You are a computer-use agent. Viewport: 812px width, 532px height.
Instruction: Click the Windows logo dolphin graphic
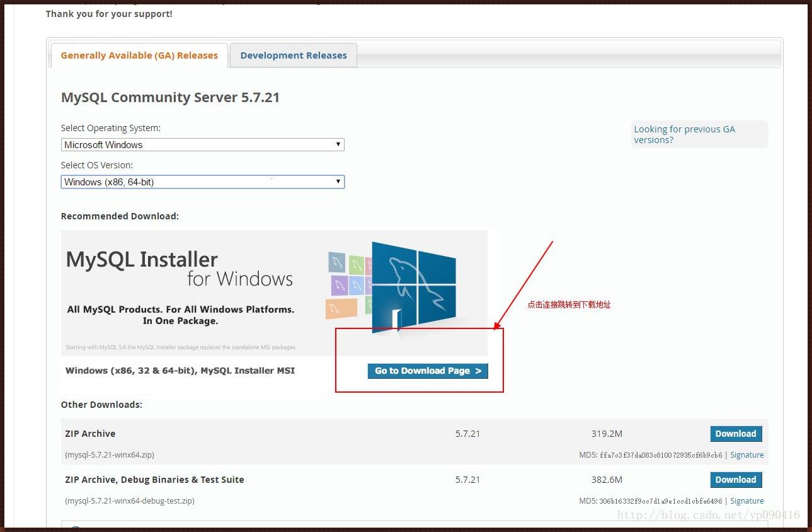pyautogui.click(x=413, y=287)
